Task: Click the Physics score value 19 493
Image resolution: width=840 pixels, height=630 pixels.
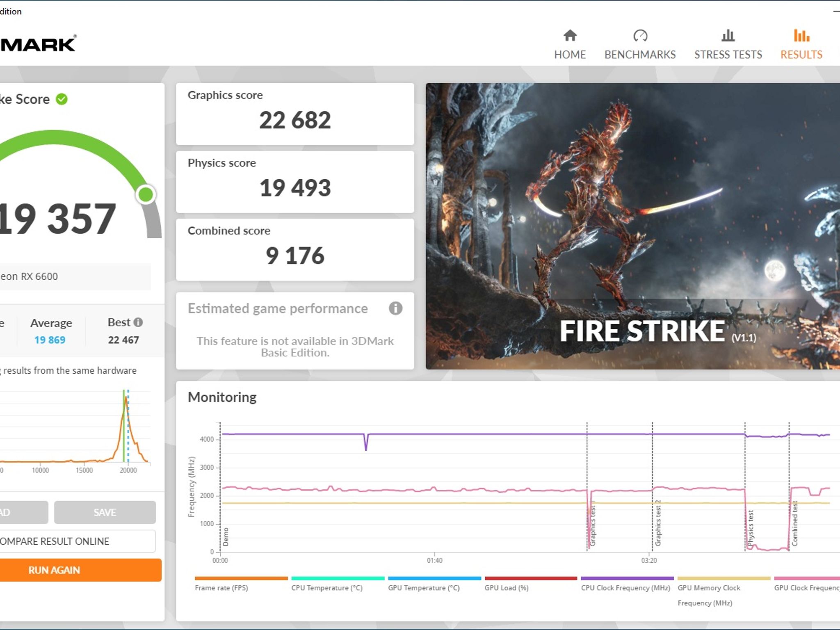Action: pyautogui.click(x=295, y=188)
